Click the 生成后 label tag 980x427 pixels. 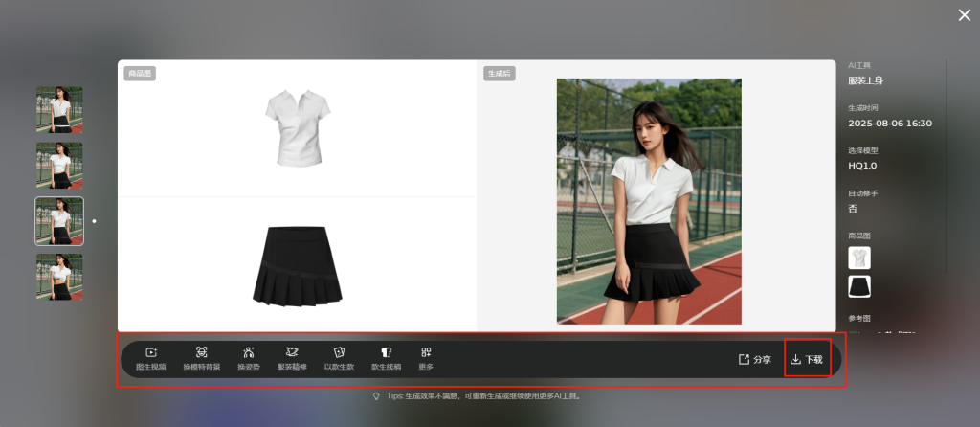coord(499,74)
